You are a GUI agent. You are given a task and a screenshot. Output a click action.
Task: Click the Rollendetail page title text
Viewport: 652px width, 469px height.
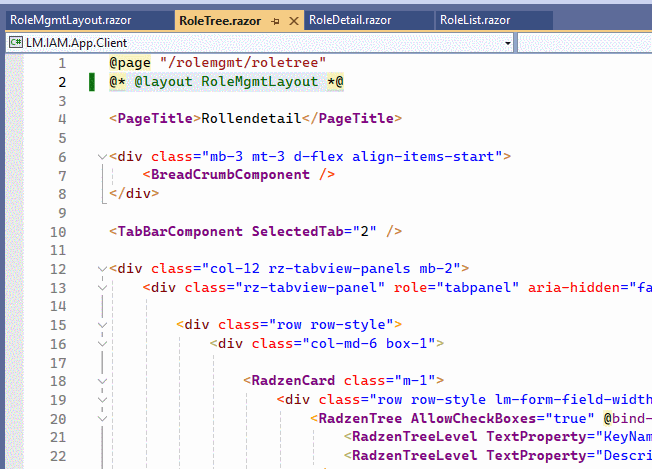click(x=251, y=118)
